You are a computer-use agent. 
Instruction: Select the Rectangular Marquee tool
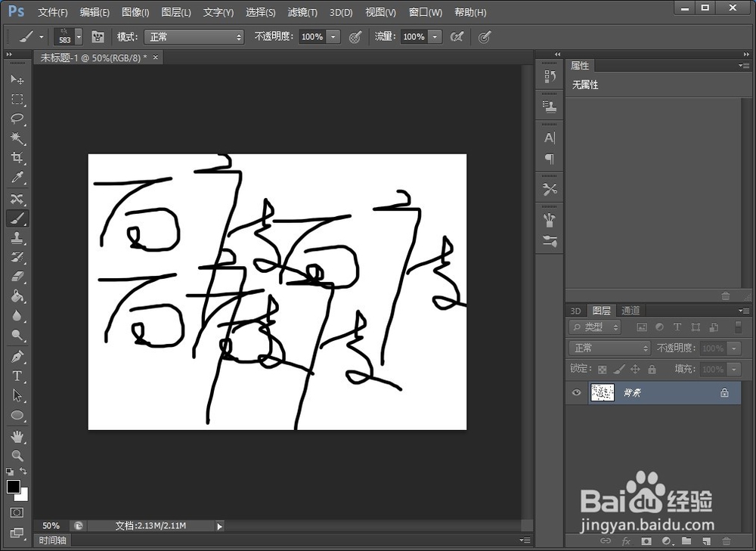(x=17, y=99)
